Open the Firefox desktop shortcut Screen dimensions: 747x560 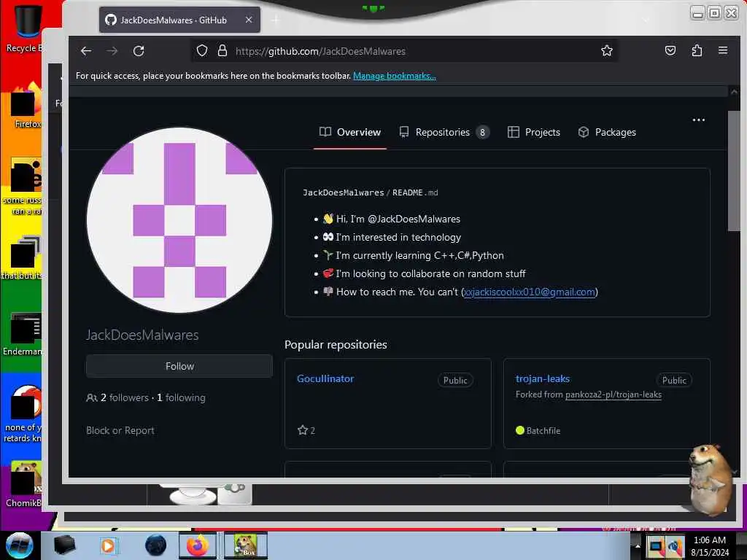coord(26,106)
